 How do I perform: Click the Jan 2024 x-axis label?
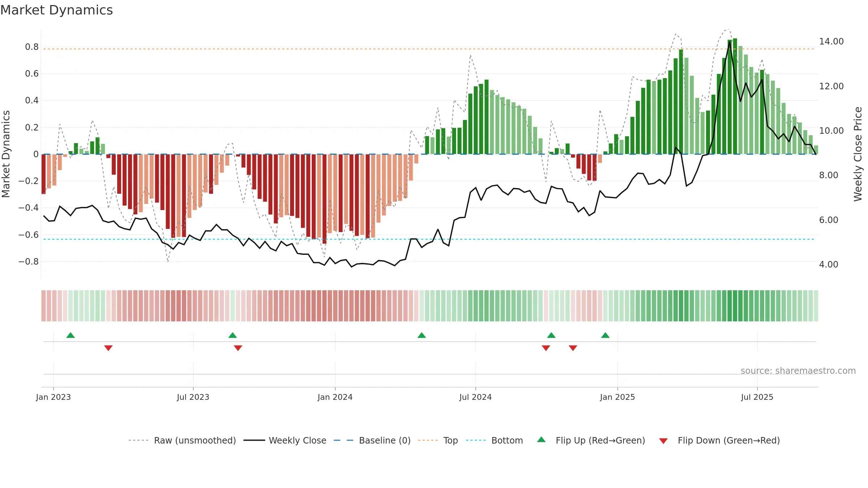pyautogui.click(x=335, y=397)
